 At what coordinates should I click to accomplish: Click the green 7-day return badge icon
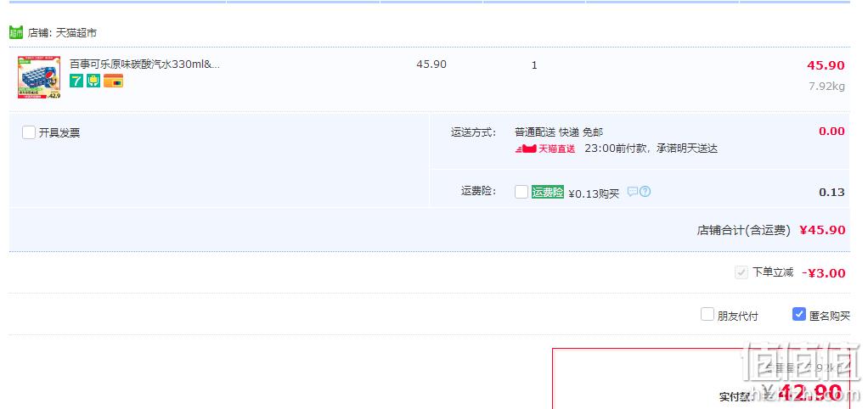76,81
